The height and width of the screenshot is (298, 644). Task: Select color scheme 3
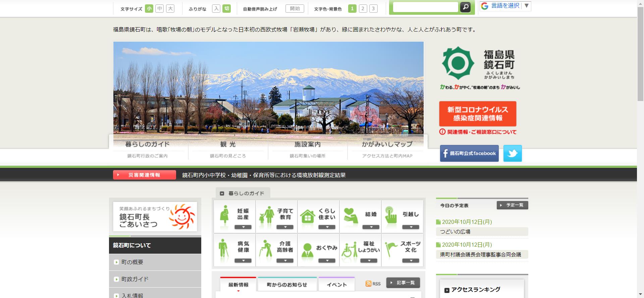click(373, 9)
